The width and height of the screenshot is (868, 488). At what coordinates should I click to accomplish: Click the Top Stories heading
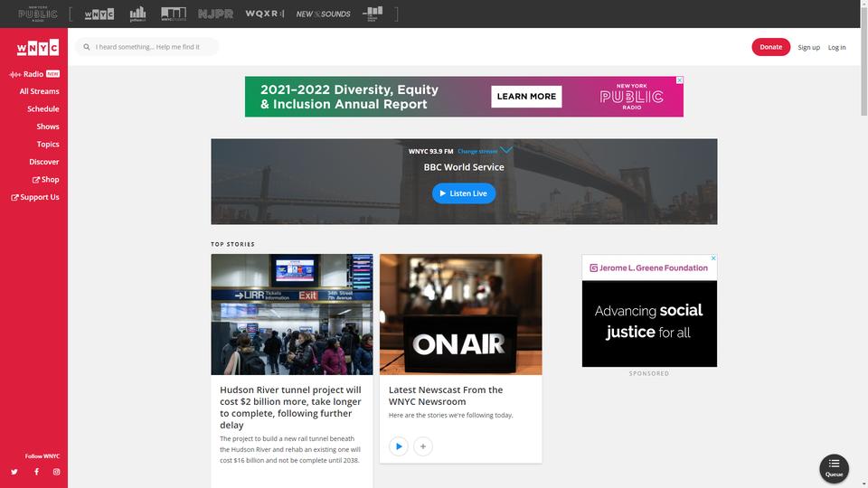point(232,244)
